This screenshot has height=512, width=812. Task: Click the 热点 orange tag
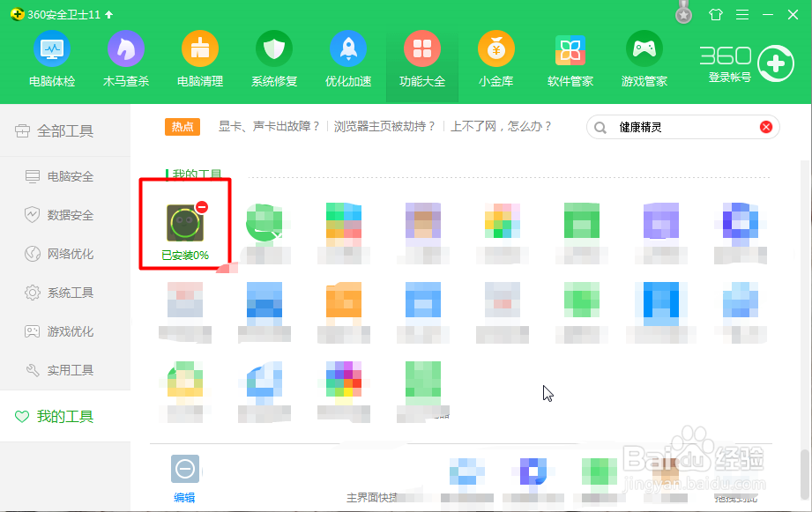(x=183, y=127)
